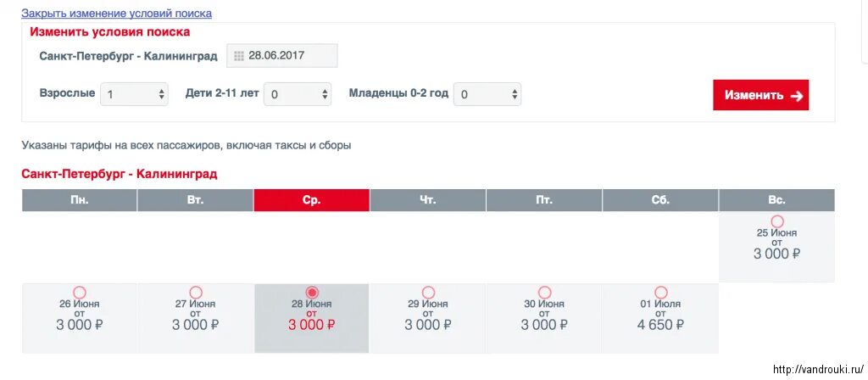Select the Ср. weekday column header
This screenshot has width=868, height=380.
(312, 200)
